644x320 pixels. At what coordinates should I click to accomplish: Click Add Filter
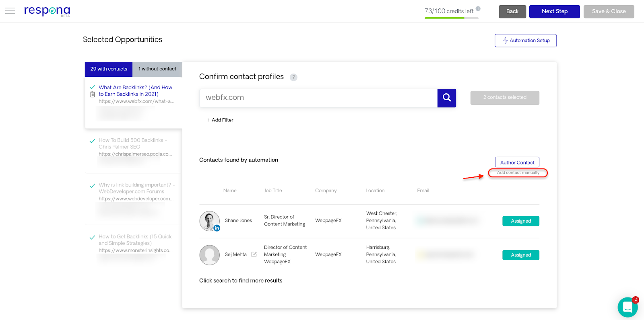click(x=220, y=120)
